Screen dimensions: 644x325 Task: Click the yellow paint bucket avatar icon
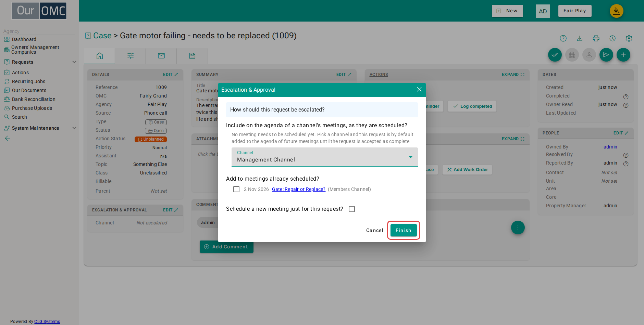coord(617,11)
